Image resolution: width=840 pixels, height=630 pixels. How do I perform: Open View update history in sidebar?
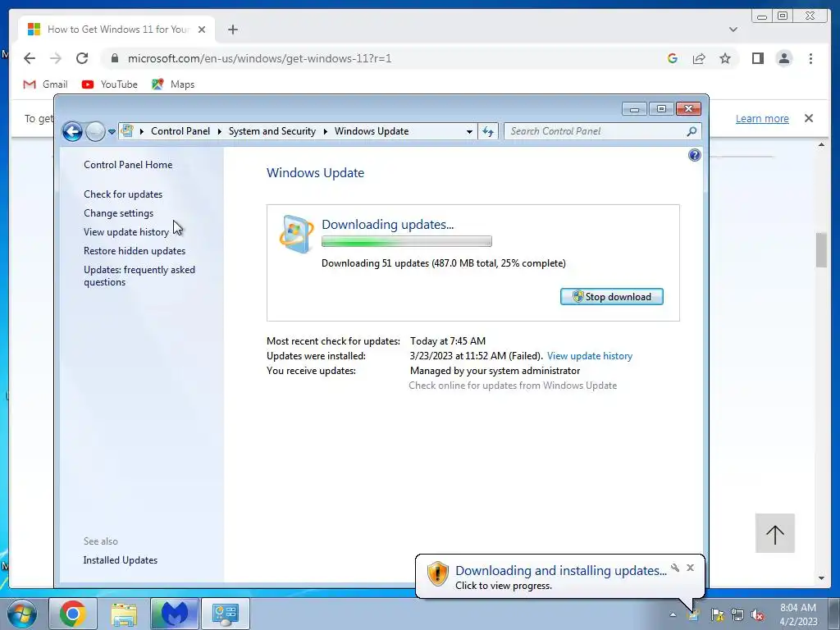[x=126, y=232]
